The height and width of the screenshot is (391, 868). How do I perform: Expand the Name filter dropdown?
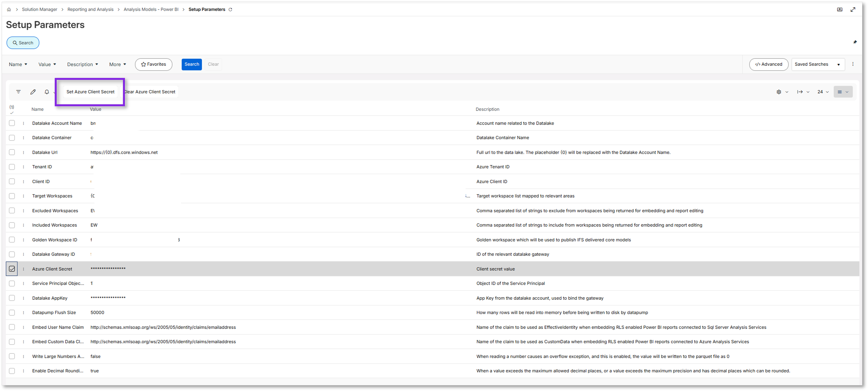(x=18, y=64)
